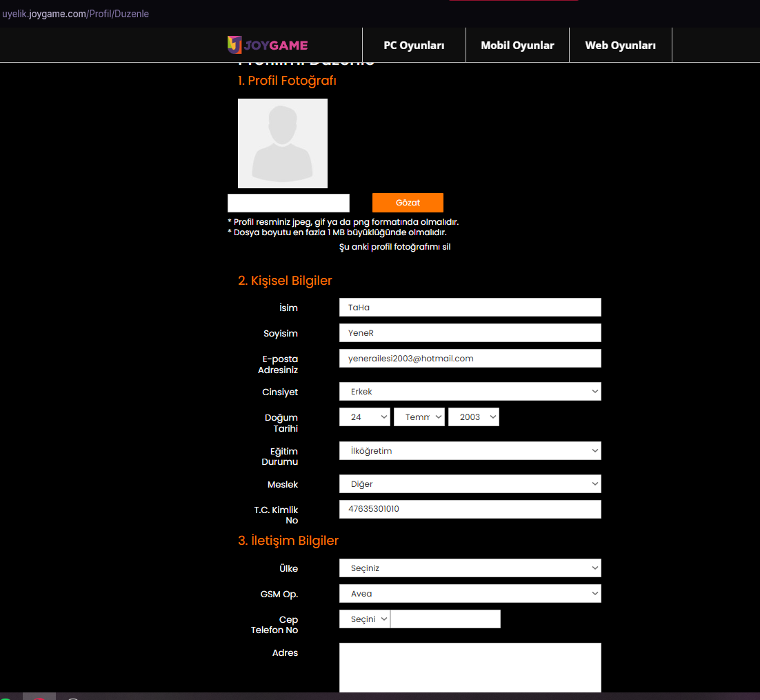Click the E-posta Adresiniz label
The width and height of the screenshot is (760, 700).
[x=278, y=364]
